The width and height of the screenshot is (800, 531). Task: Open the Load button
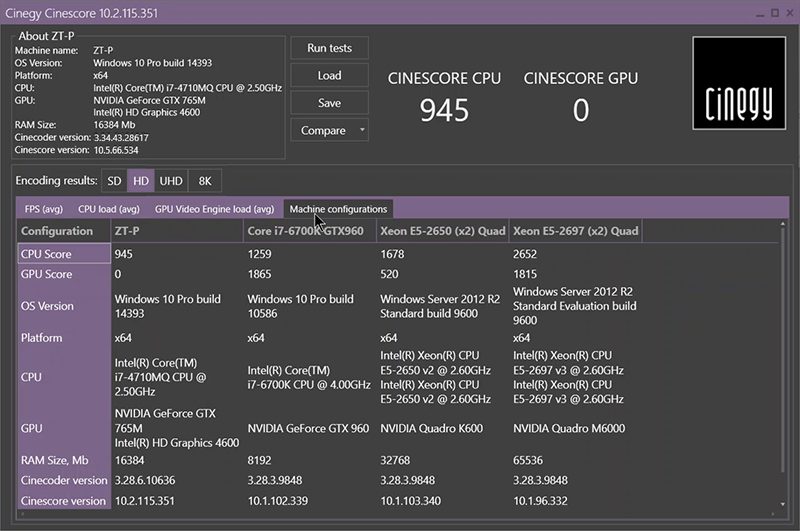[329, 75]
